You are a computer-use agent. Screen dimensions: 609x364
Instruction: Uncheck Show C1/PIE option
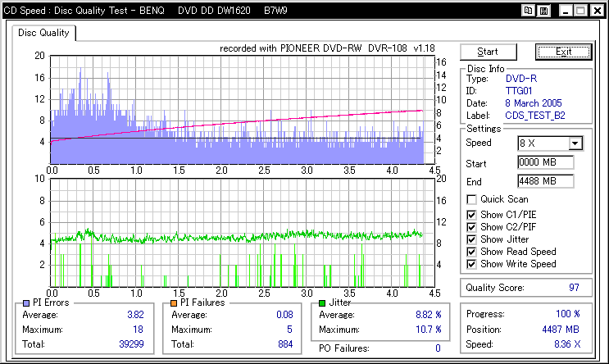(x=471, y=214)
